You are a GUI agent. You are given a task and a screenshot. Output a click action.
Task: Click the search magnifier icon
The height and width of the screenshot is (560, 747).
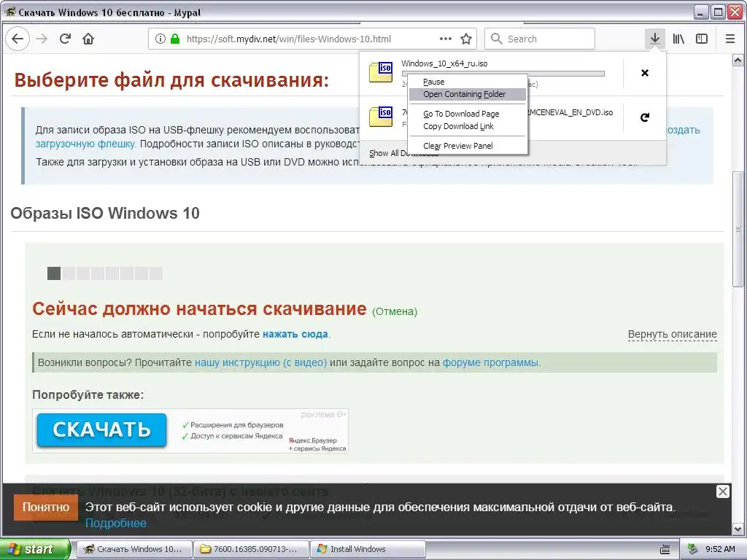click(x=496, y=39)
